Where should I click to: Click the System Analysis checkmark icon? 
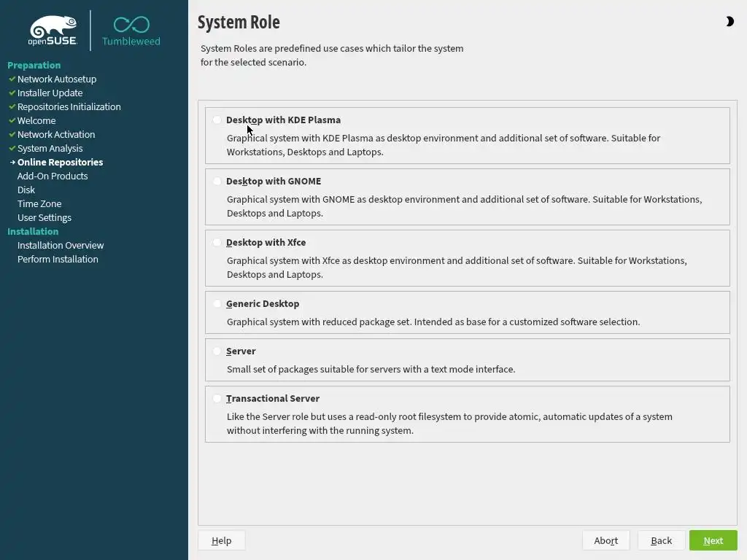click(12, 148)
